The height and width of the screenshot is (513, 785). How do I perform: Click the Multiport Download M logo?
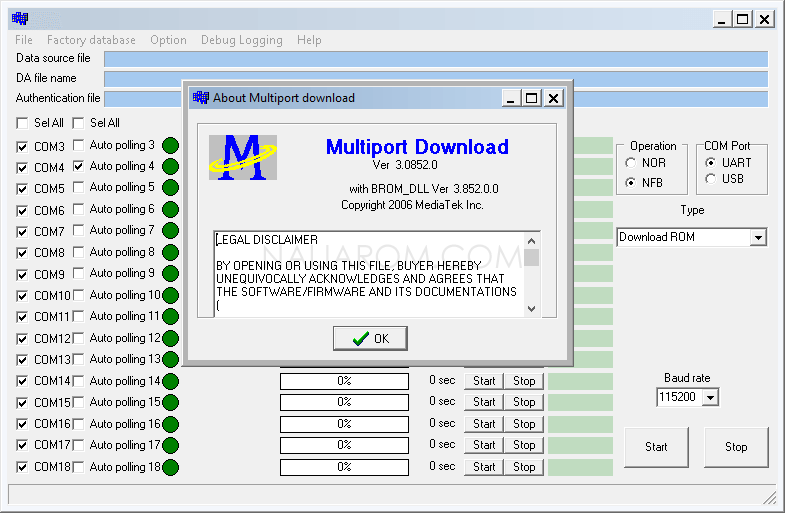tap(243, 158)
